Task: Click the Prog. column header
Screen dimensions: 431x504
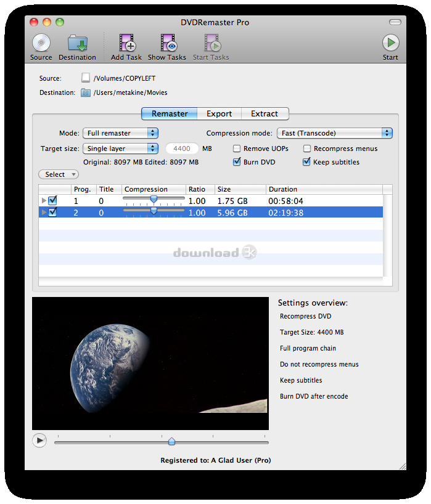Action: tap(84, 189)
